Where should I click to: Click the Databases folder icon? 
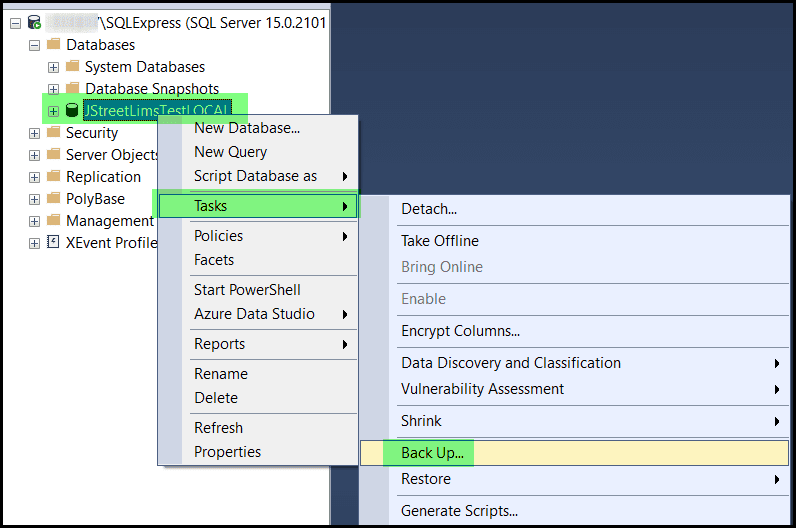[x=54, y=44]
